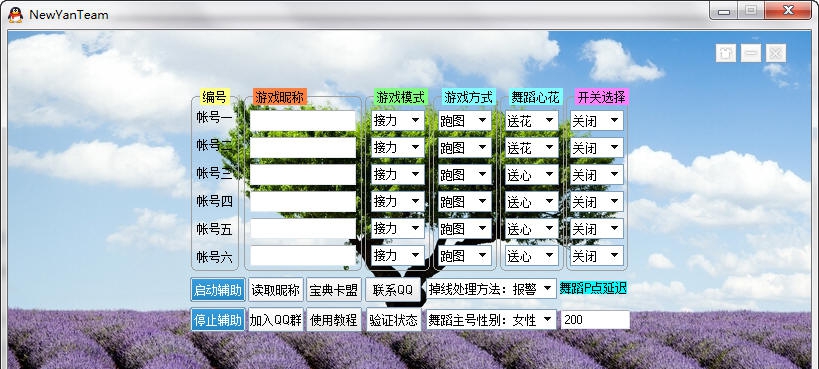Image resolution: width=819 pixels, height=369 pixels.
Task: Click the NewYanTeam window title text
Action: coord(68,15)
